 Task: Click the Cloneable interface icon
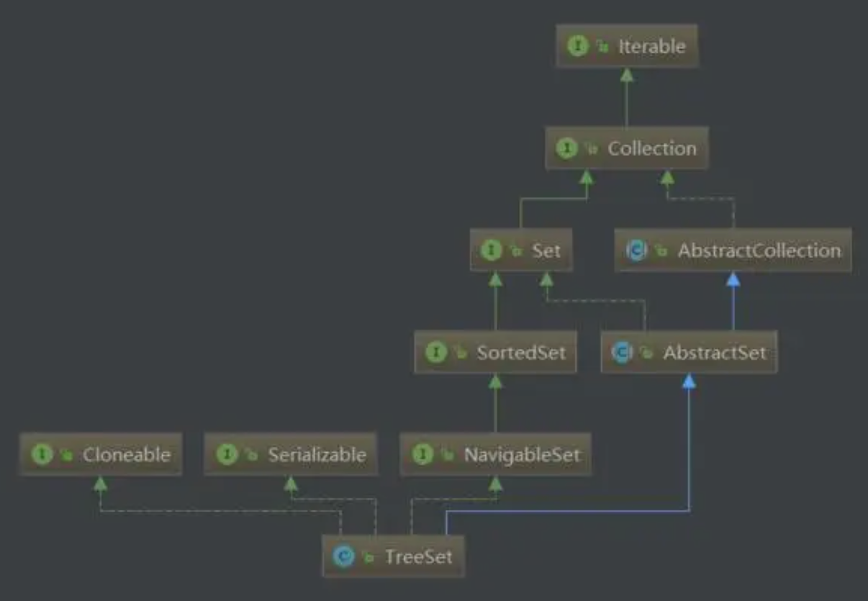coord(42,454)
